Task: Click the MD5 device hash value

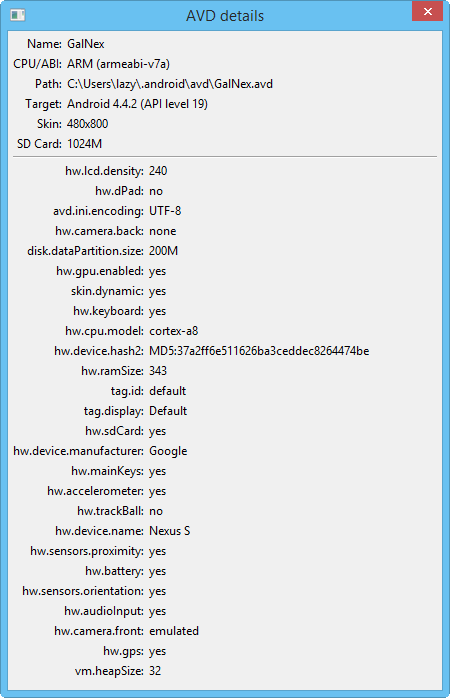Action: click(259, 351)
